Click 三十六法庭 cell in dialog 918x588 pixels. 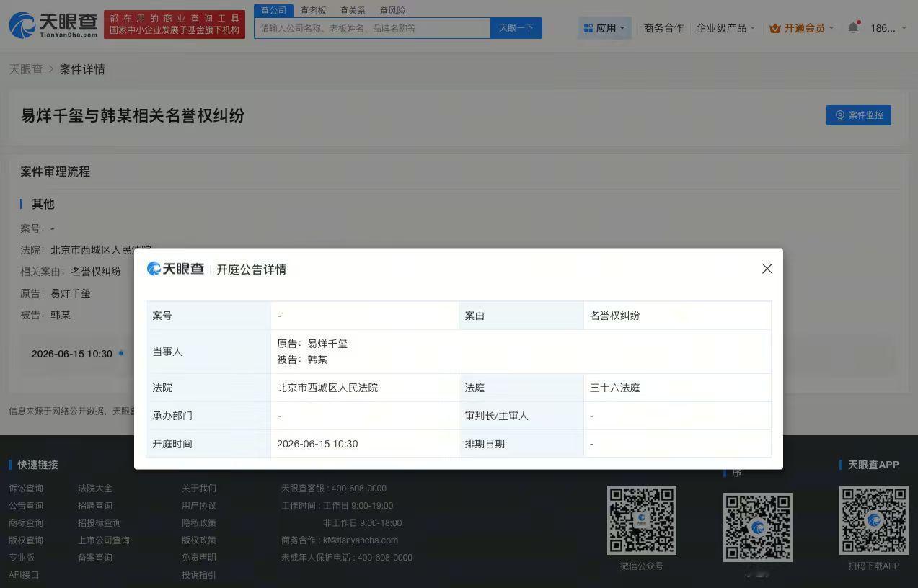click(x=614, y=388)
